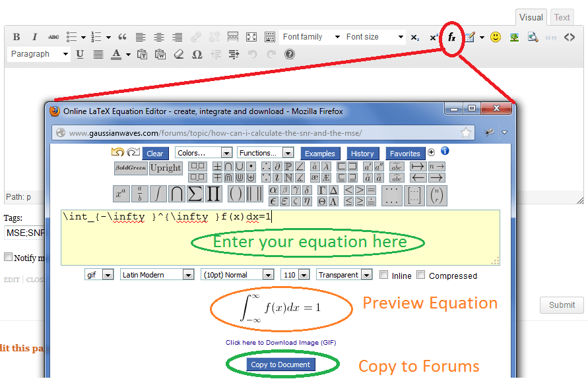Viewport: 588px width, 381px height.
Task: Toggle Bold Greek letters mode
Action: click(131, 168)
